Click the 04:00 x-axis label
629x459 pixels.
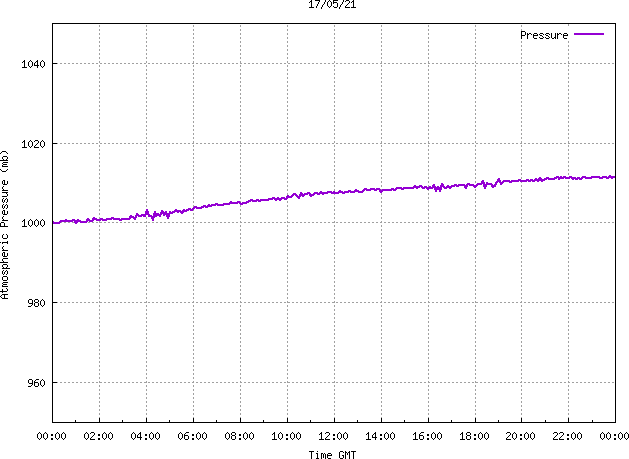pyautogui.click(x=145, y=436)
